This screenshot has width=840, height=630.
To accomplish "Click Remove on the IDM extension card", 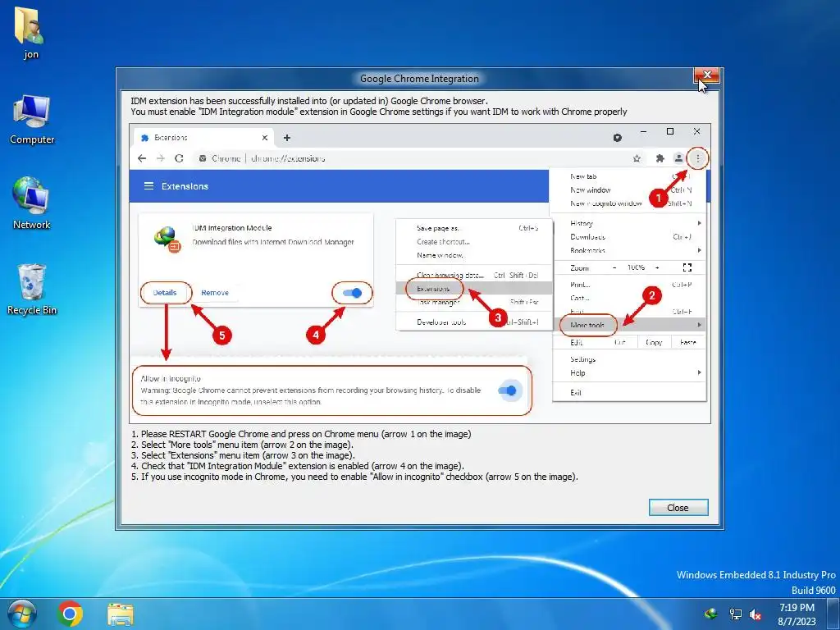I will pos(215,293).
